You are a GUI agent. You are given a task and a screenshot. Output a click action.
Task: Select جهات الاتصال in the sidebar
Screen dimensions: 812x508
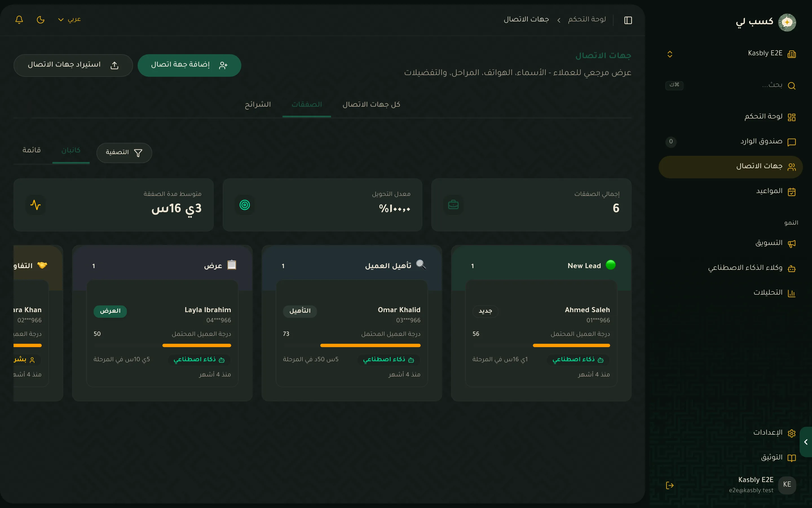pyautogui.click(x=731, y=167)
